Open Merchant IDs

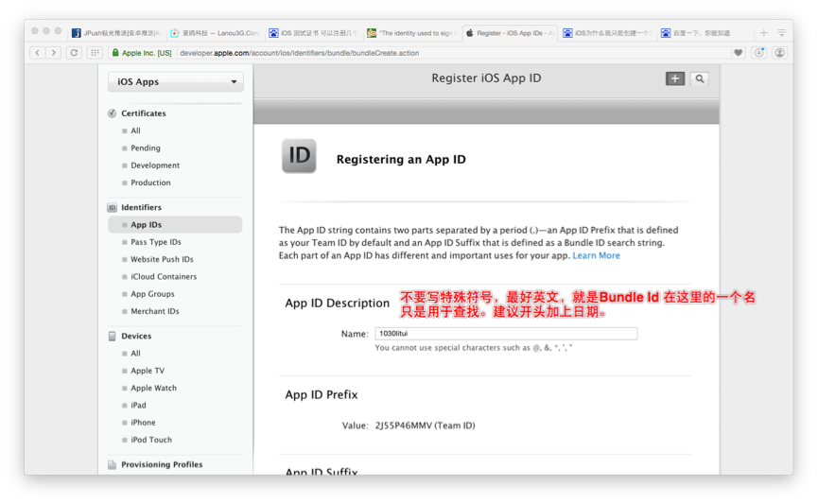click(155, 311)
